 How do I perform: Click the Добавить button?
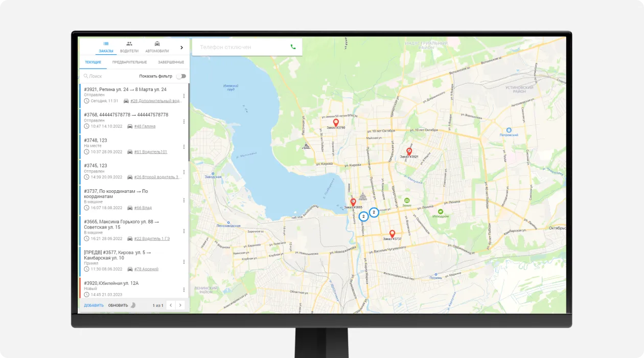pos(94,305)
